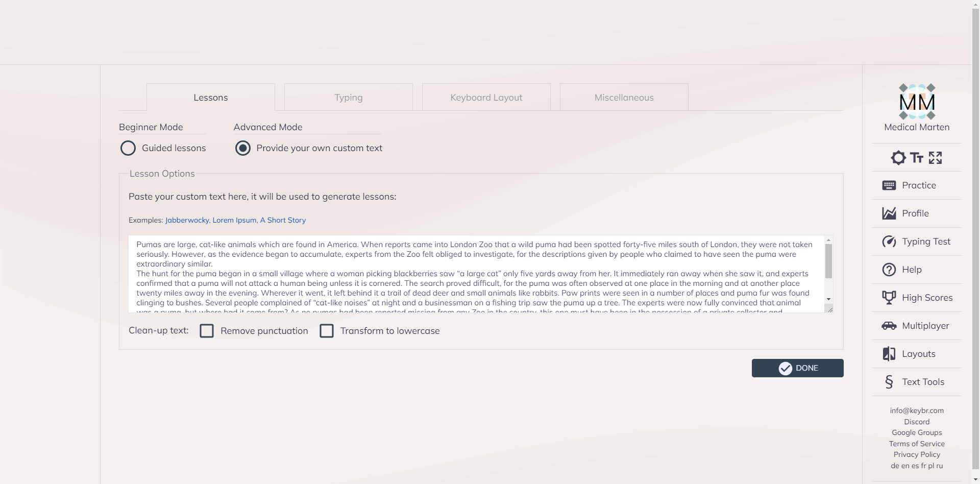980x484 pixels.
Task: Click the Typing Test speedometer icon
Action: pos(889,241)
